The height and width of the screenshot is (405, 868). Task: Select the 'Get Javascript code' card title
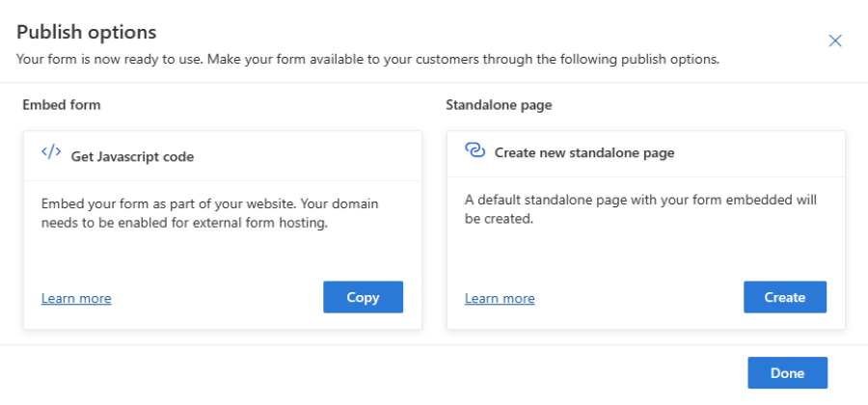click(x=132, y=156)
